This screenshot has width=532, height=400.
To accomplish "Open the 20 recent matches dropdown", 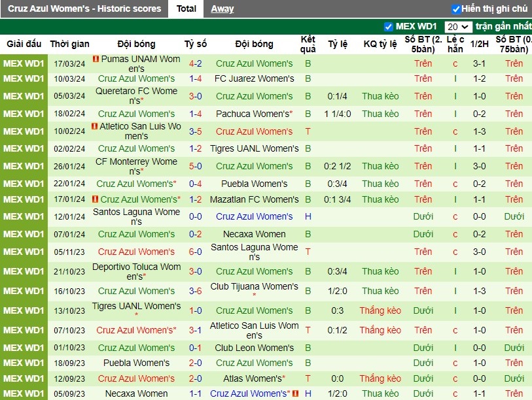I will point(457,27).
